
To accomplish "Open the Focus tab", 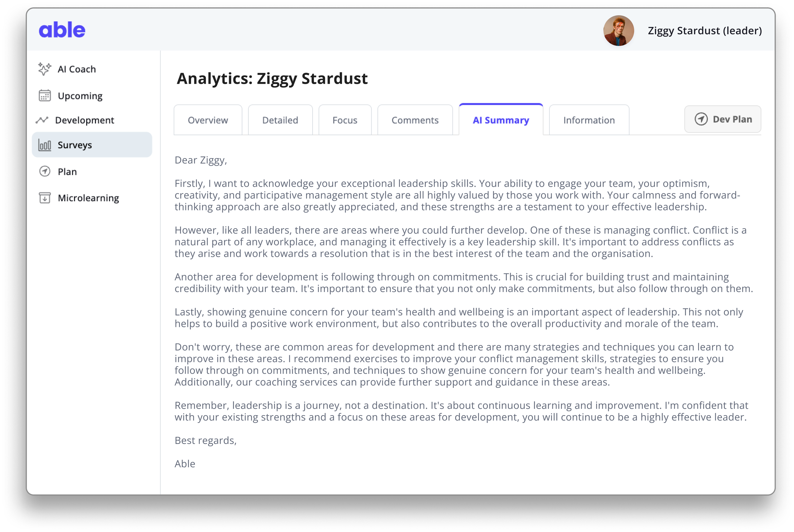I will point(345,120).
